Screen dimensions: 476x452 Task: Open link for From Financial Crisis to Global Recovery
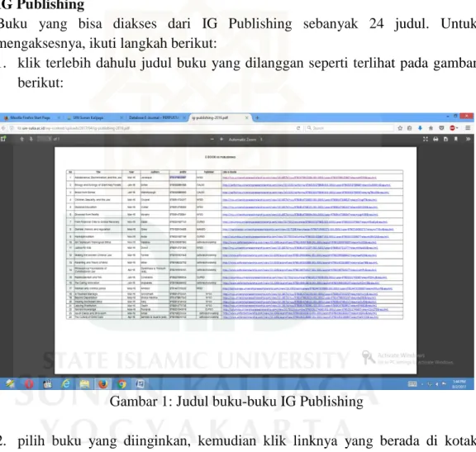tap(305, 222)
